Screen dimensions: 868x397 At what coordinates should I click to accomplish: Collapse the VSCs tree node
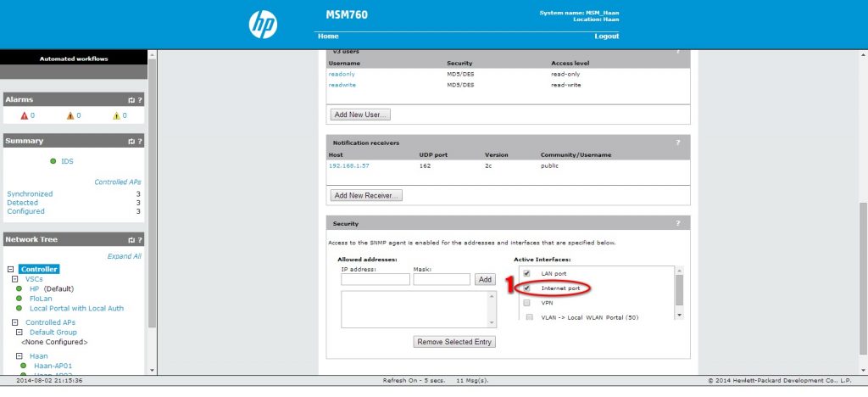(16, 279)
